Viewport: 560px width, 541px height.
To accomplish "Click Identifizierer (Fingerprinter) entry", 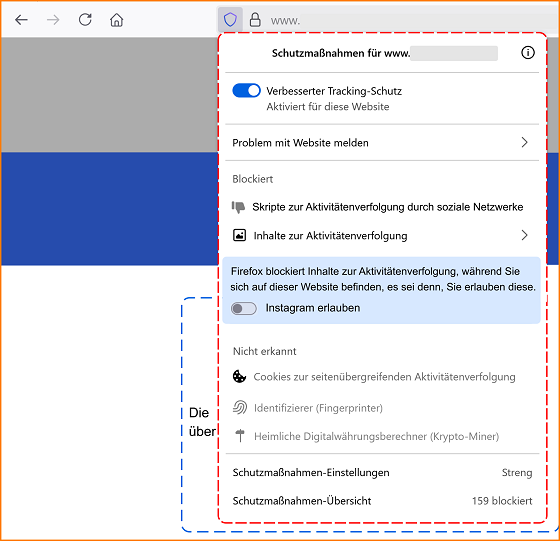I will click(x=318, y=408).
